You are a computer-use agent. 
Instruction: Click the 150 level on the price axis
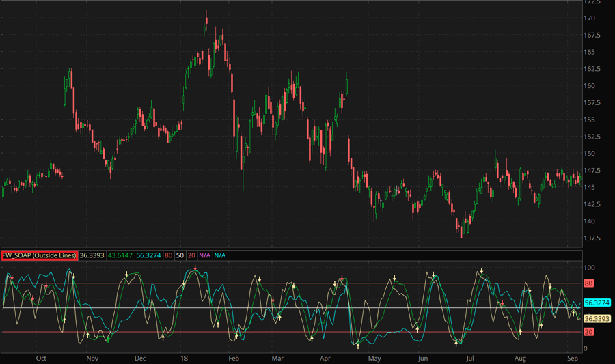pyautogui.click(x=589, y=154)
